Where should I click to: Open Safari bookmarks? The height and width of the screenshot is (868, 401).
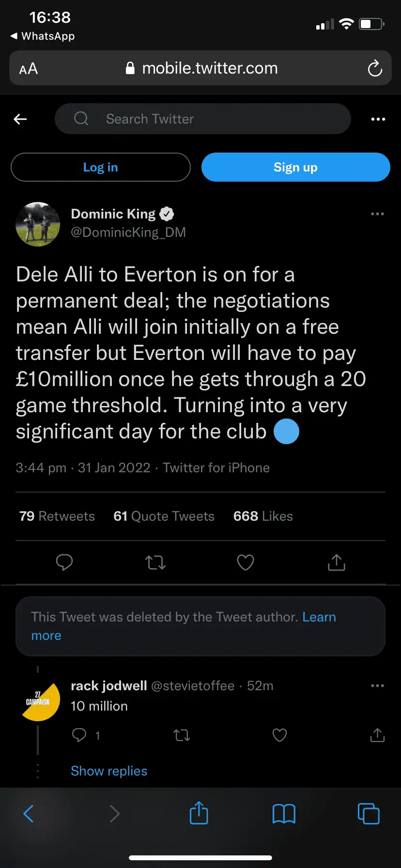pos(284,814)
